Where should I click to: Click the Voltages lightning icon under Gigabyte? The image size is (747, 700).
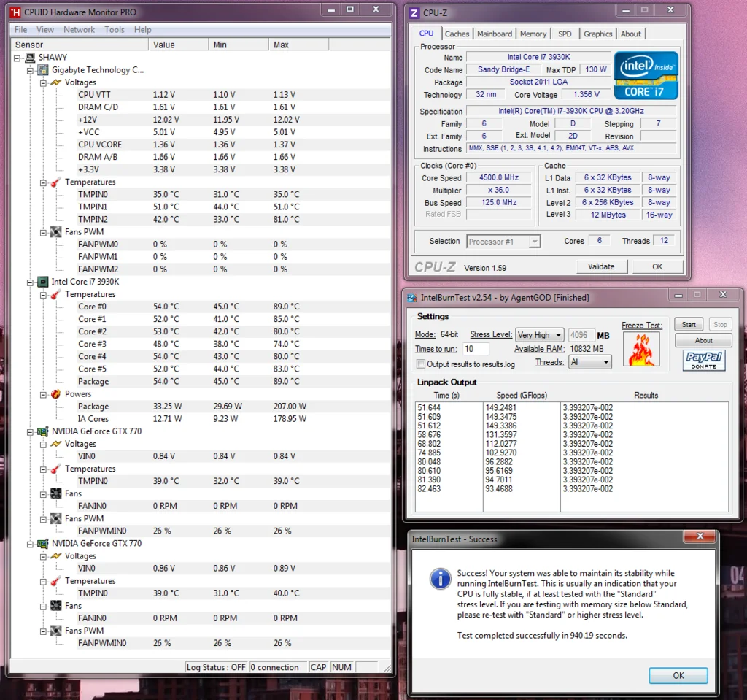[x=55, y=82]
